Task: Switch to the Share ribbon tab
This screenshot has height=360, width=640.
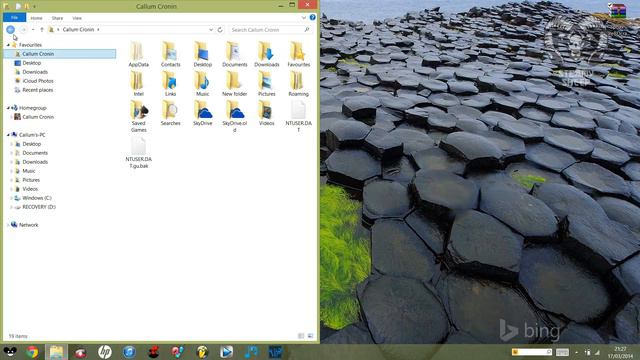Action: click(x=57, y=18)
